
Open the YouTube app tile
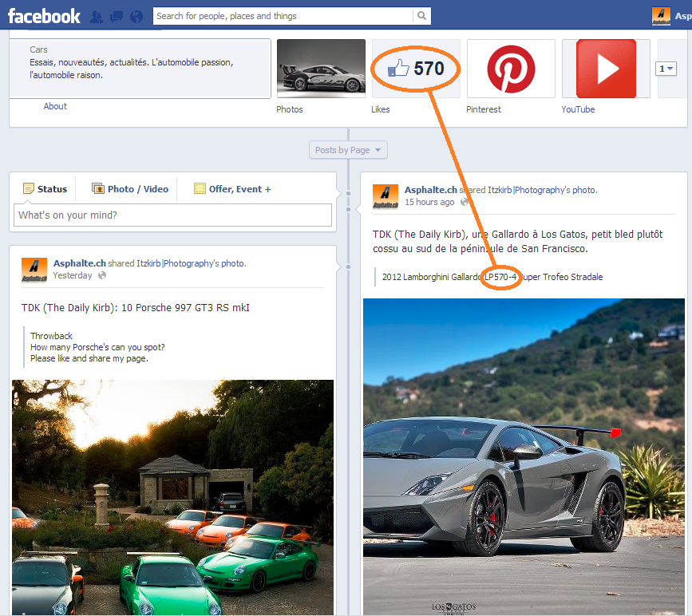(x=606, y=69)
